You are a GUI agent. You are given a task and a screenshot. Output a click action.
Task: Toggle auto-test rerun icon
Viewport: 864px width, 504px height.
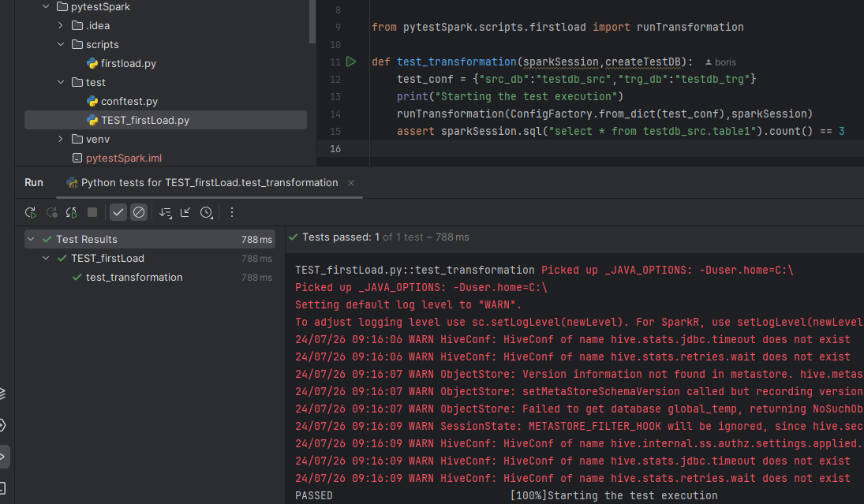pyautogui.click(x=72, y=212)
